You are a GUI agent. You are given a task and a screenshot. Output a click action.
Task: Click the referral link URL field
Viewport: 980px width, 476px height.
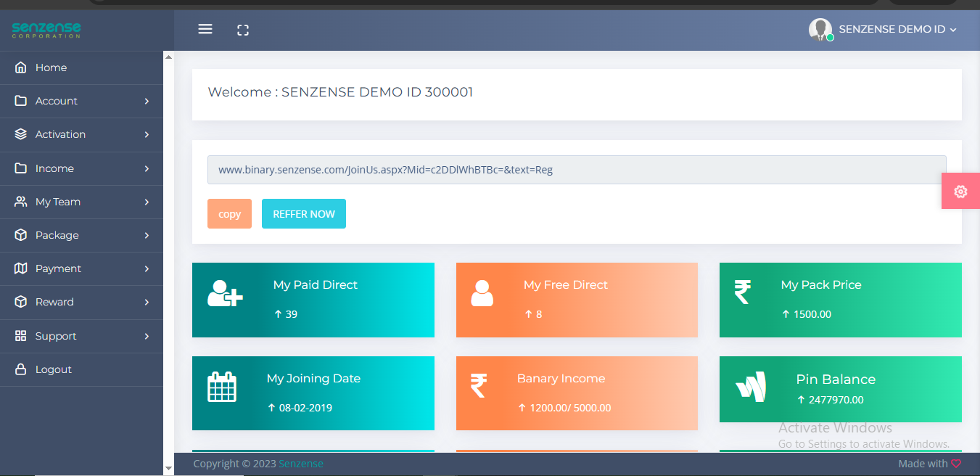pos(577,170)
